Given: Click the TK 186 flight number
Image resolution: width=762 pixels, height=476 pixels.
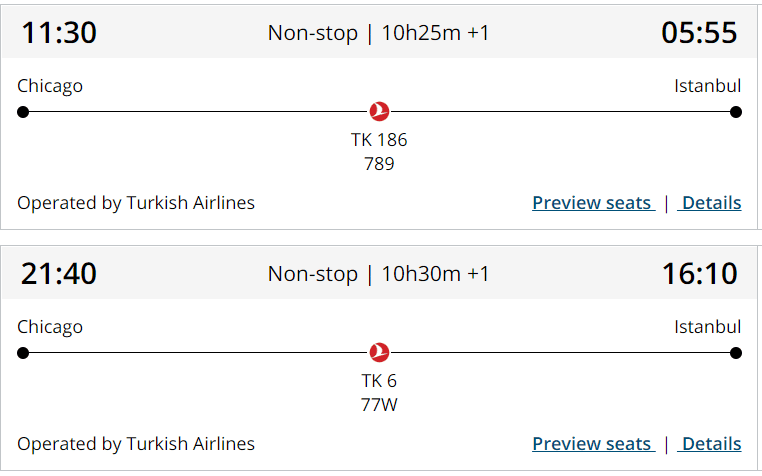Looking at the screenshot, I should click(x=379, y=140).
